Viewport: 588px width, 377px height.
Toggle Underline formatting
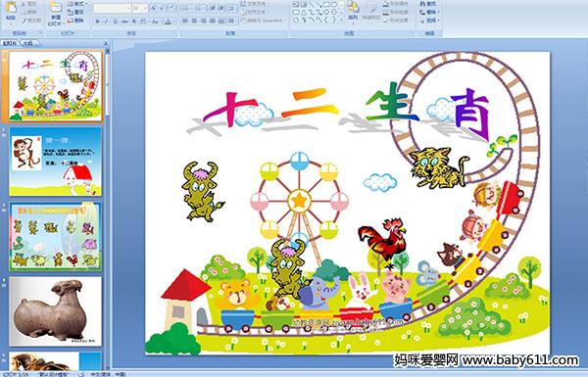click(x=115, y=22)
